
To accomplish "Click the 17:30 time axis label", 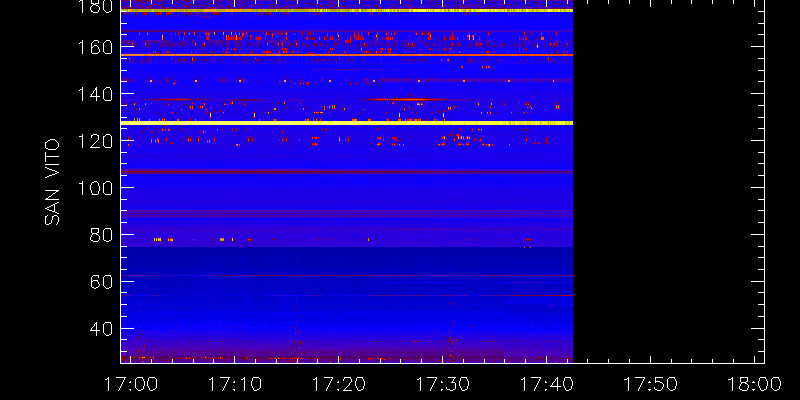I will point(442,384).
